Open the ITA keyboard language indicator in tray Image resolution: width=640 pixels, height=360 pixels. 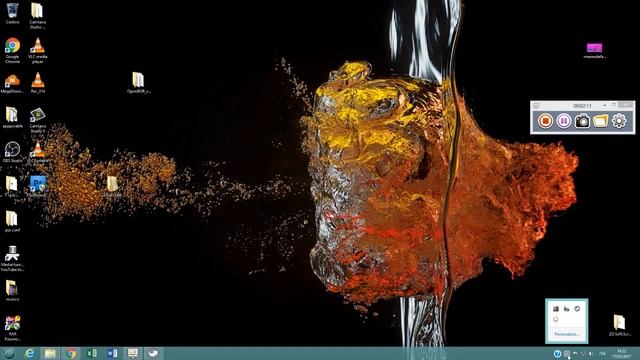pos(602,353)
